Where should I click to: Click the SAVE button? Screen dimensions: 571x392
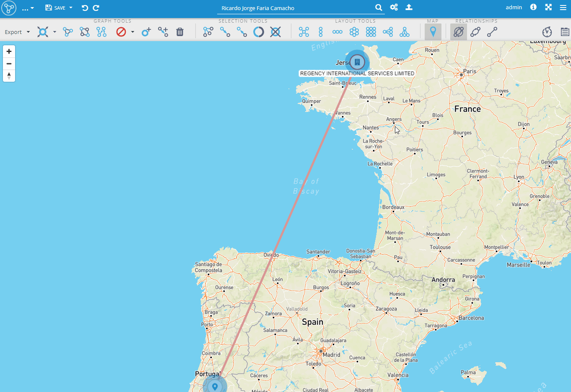[x=56, y=8]
